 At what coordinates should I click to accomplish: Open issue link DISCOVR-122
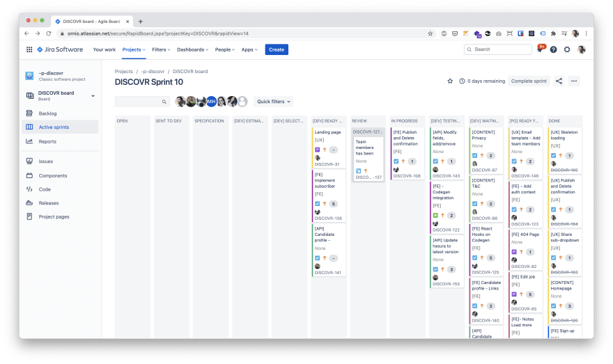pyautogui.click(x=446, y=230)
